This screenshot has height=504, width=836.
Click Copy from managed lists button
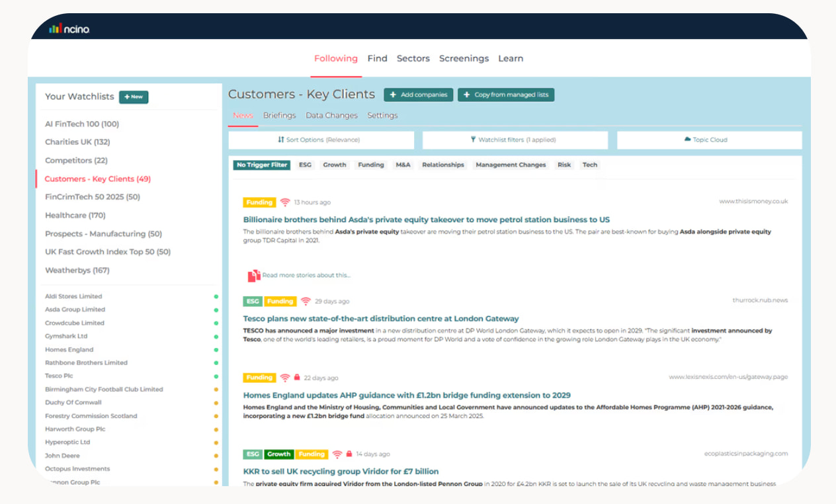pos(506,95)
